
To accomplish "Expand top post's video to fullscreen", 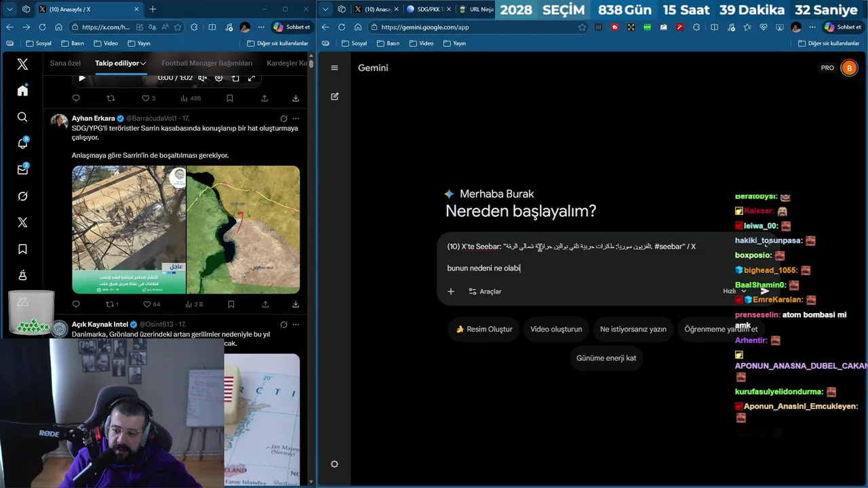I will (251, 78).
